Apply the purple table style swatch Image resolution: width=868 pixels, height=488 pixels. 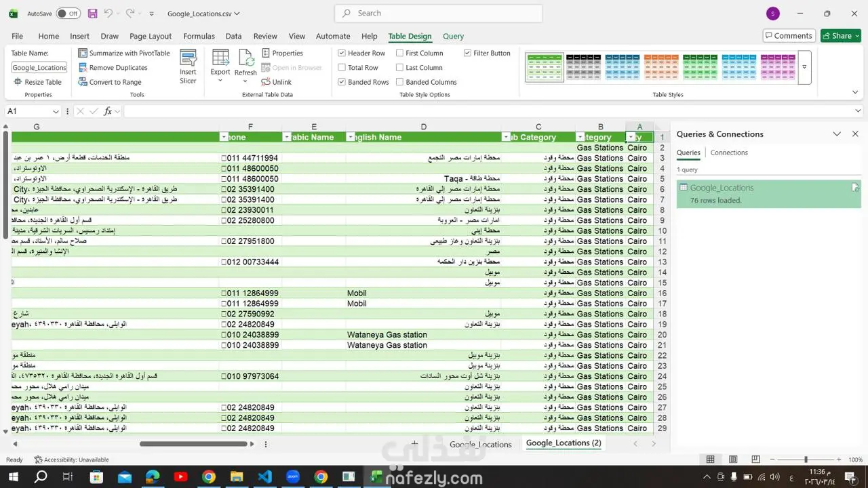[x=778, y=67]
